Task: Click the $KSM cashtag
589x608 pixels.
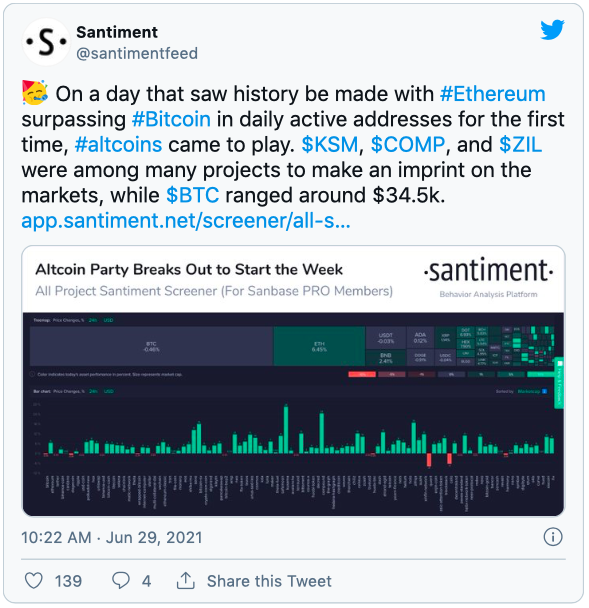Action: (x=330, y=145)
